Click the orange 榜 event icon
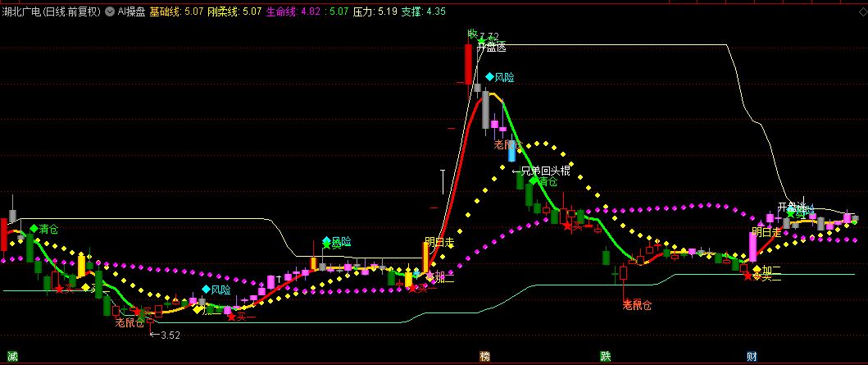868x365 pixels. 484,356
